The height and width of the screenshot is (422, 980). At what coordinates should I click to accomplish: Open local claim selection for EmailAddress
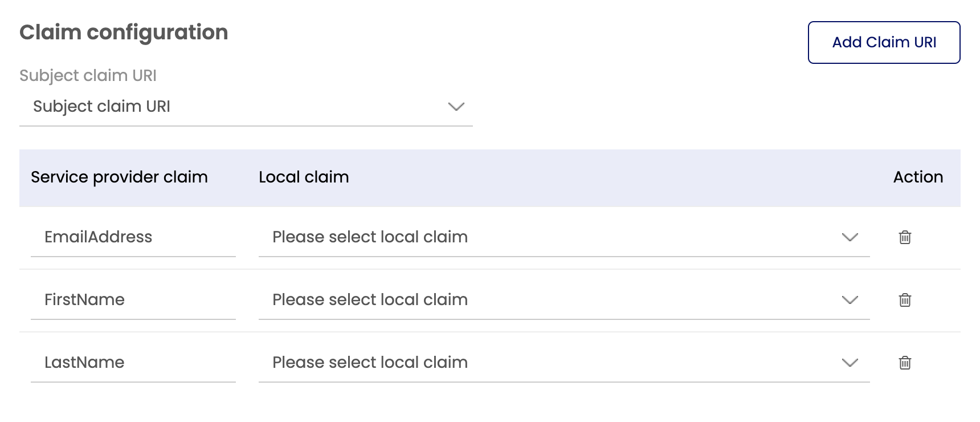(x=513, y=237)
